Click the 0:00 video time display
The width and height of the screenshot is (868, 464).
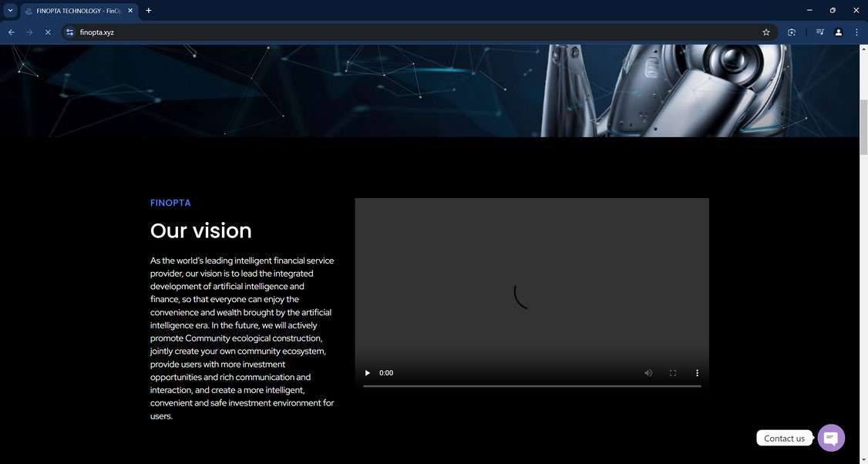386,373
